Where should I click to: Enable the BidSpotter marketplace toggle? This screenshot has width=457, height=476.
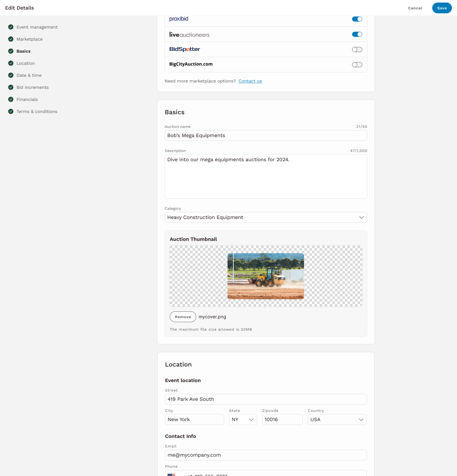(x=357, y=50)
